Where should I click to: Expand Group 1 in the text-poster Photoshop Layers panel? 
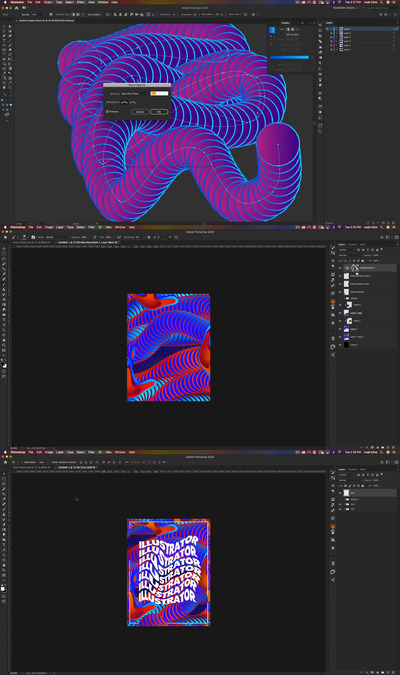[x=344, y=499]
